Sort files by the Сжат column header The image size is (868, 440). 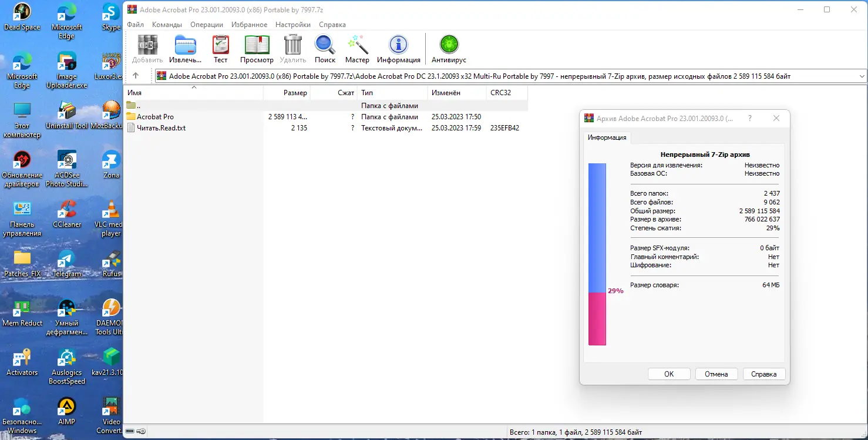(x=334, y=93)
